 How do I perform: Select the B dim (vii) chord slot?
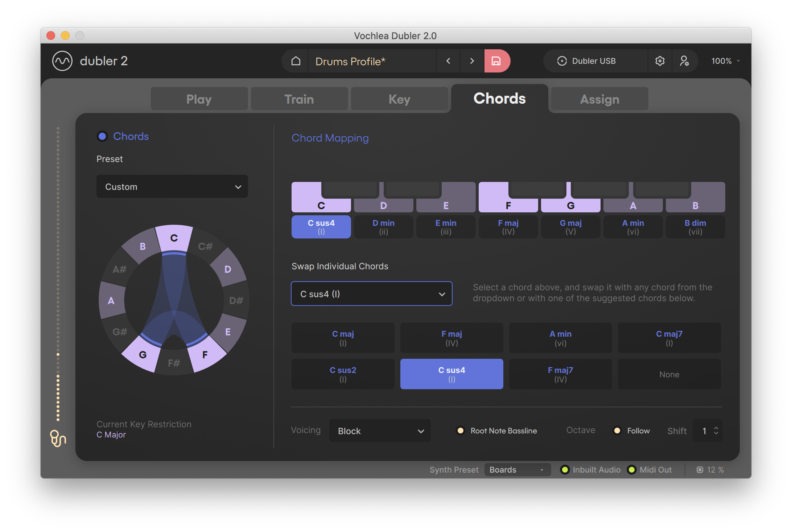[x=695, y=227]
